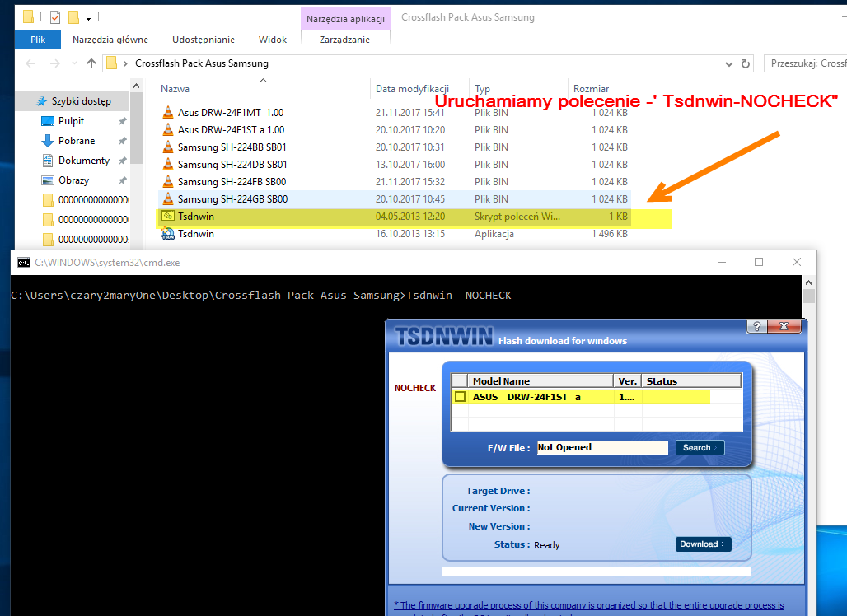Click the Aplikacja type cell of Tsdnwin

pos(494,234)
